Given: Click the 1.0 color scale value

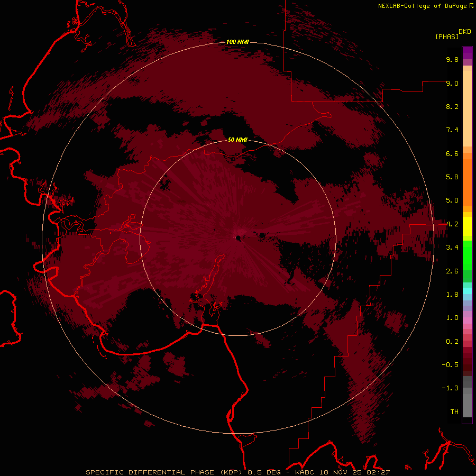Looking at the screenshot, I should click(x=452, y=318).
